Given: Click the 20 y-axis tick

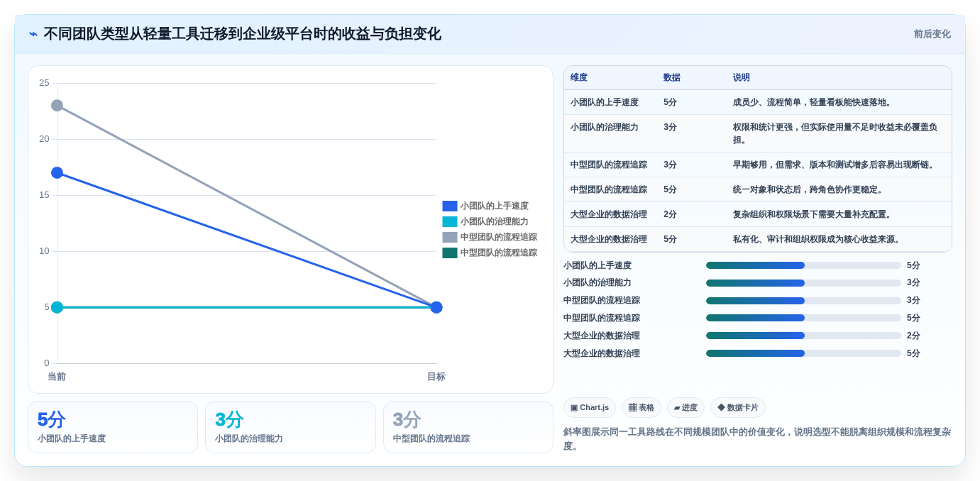Looking at the screenshot, I should pos(44,139).
